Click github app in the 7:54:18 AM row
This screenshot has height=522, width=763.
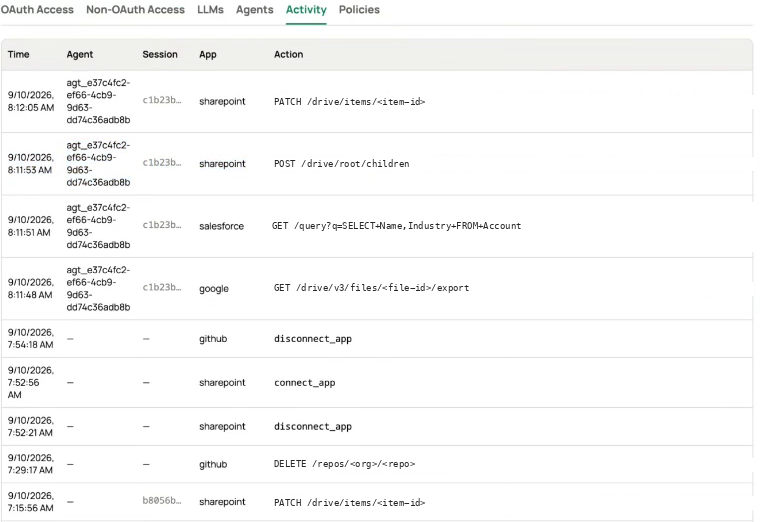pos(213,339)
